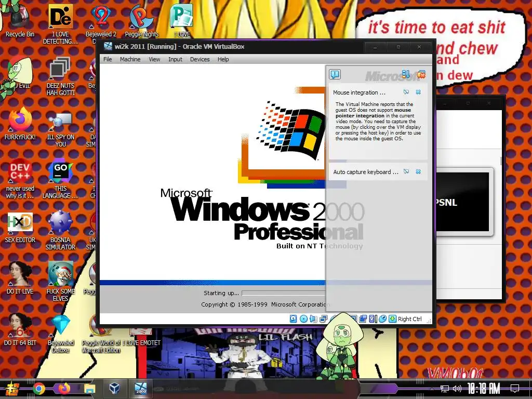
Task: Select the BOSNIA SIMULATOR desktop icon
Action: [60, 231]
